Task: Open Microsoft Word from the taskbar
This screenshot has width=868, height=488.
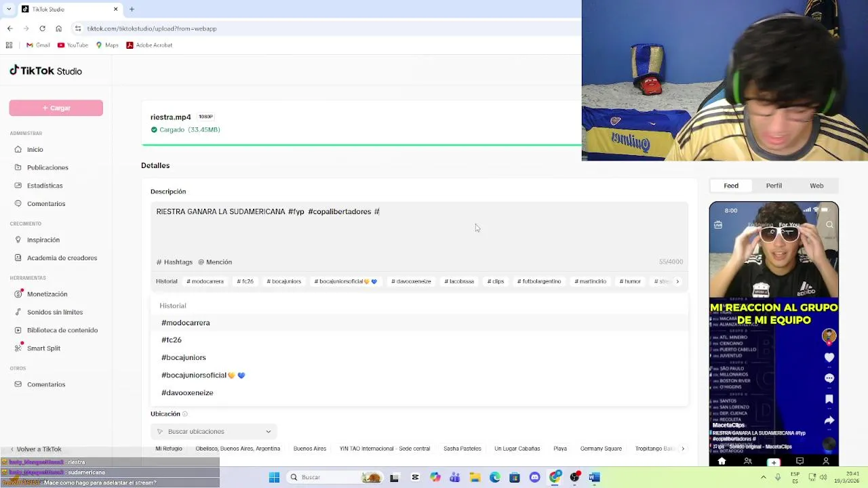Action: 594,477
